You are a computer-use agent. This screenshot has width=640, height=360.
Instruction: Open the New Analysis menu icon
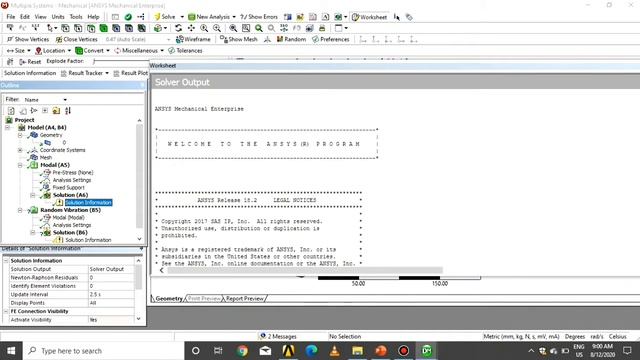(191, 17)
